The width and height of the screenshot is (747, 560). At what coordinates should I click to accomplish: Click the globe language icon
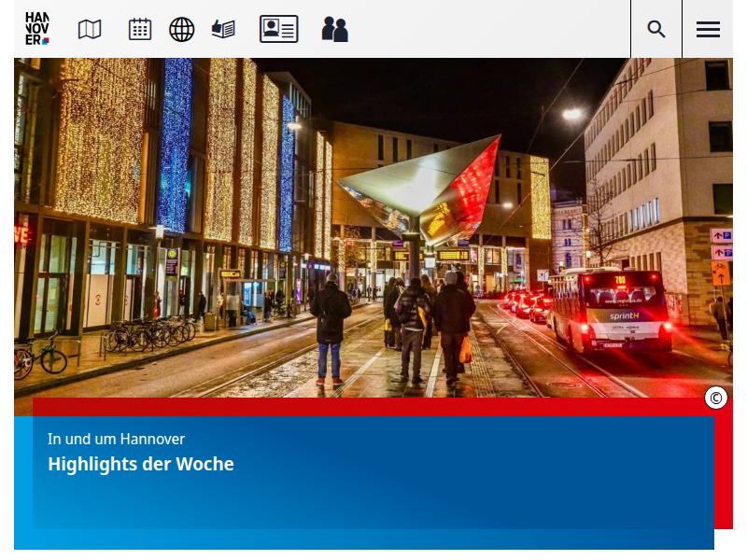tap(181, 29)
